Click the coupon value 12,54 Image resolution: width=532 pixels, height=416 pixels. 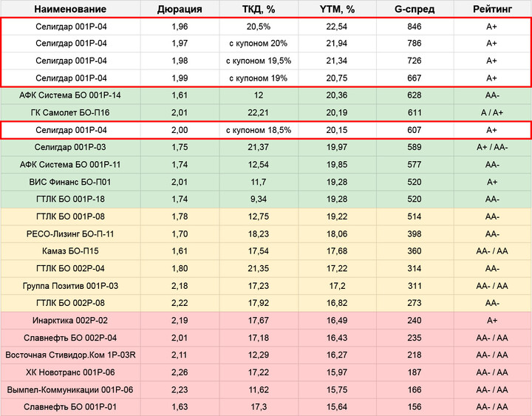click(x=259, y=165)
